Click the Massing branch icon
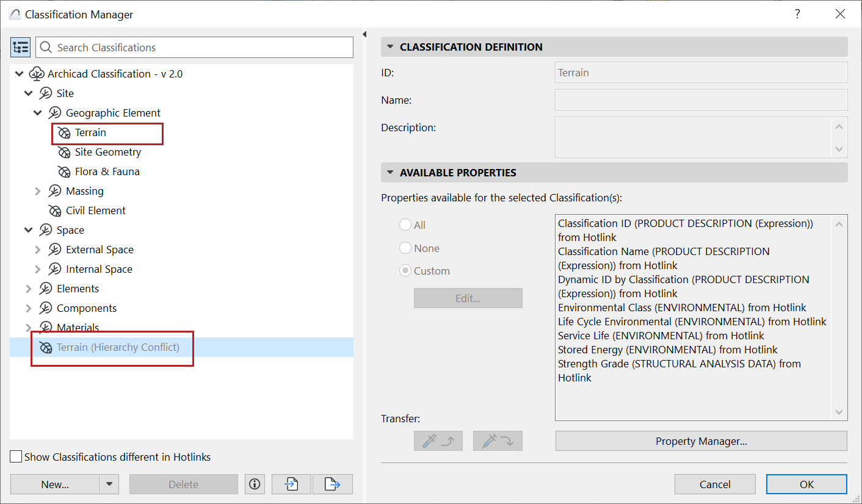862x504 pixels. click(55, 191)
